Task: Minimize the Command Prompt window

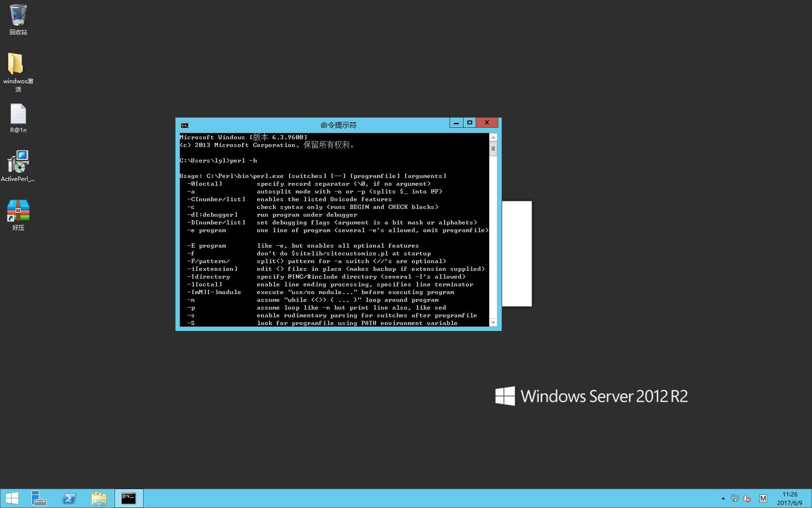Action: click(456, 123)
